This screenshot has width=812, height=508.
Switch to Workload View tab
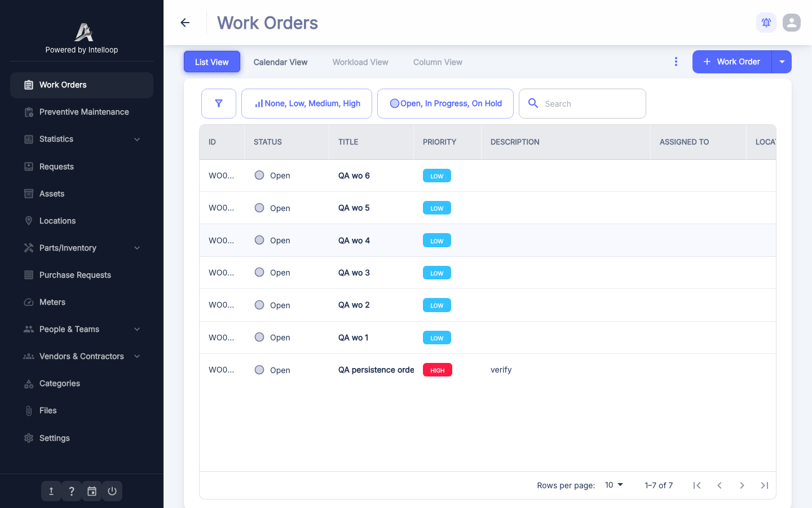coord(360,62)
